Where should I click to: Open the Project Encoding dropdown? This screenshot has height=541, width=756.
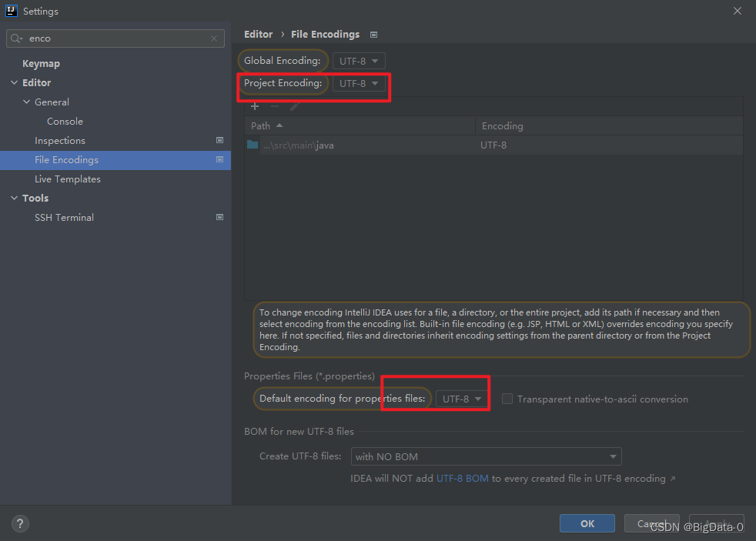pyautogui.click(x=359, y=83)
